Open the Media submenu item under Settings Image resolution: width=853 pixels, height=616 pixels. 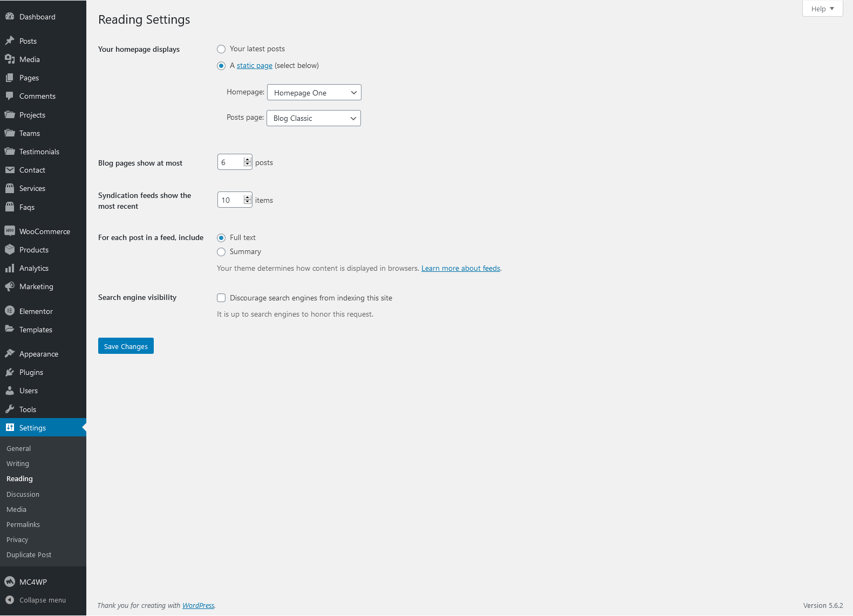pos(16,510)
